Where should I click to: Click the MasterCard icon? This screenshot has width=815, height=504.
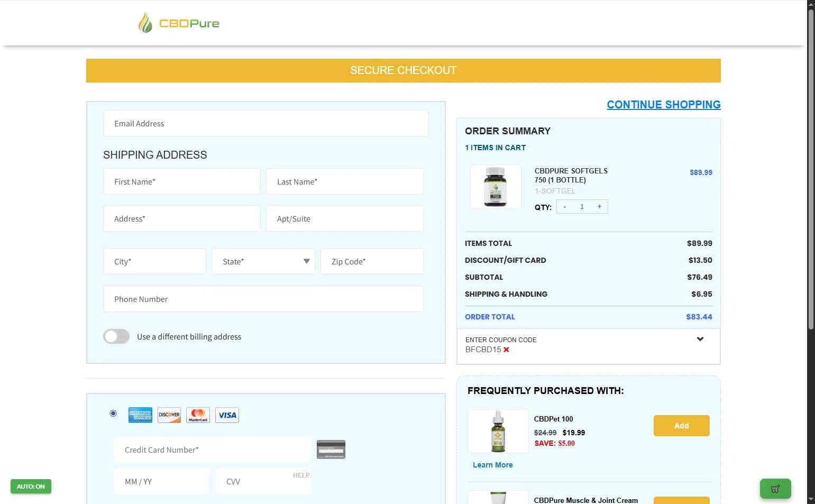(x=198, y=415)
